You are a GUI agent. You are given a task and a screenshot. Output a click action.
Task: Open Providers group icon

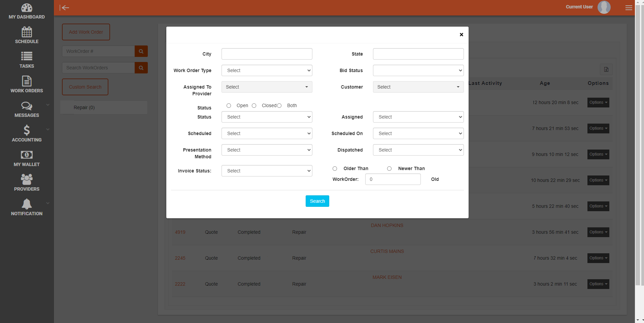[27, 179]
